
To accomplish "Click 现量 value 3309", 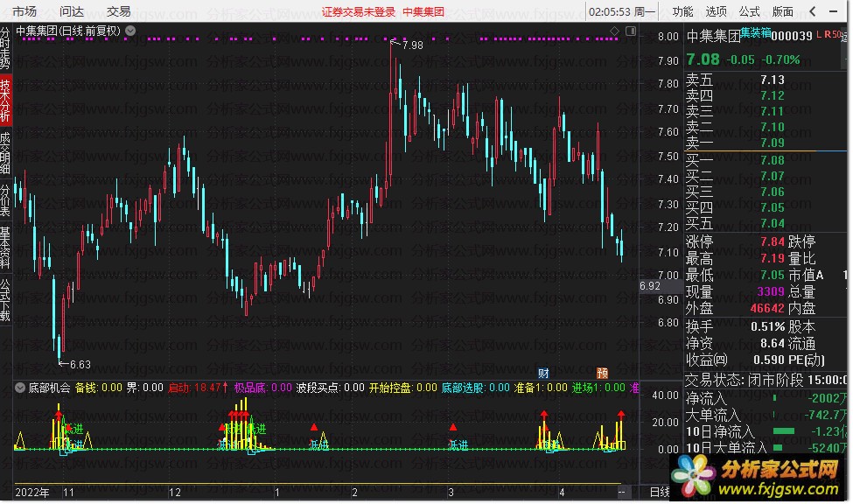I will (x=770, y=291).
